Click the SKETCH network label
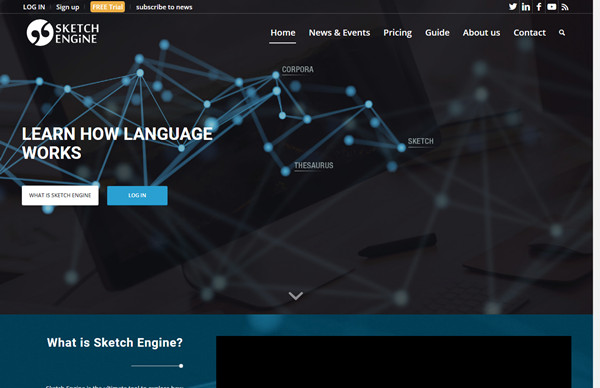Image resolution: width=600 pixels, height=388 pixels. [x=421, y=141]
